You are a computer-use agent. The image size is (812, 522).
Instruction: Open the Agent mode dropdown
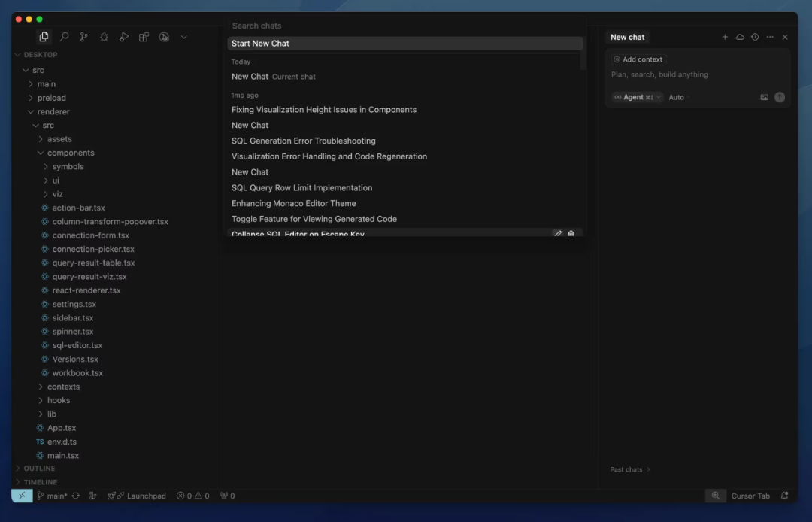tap(637, 97)
